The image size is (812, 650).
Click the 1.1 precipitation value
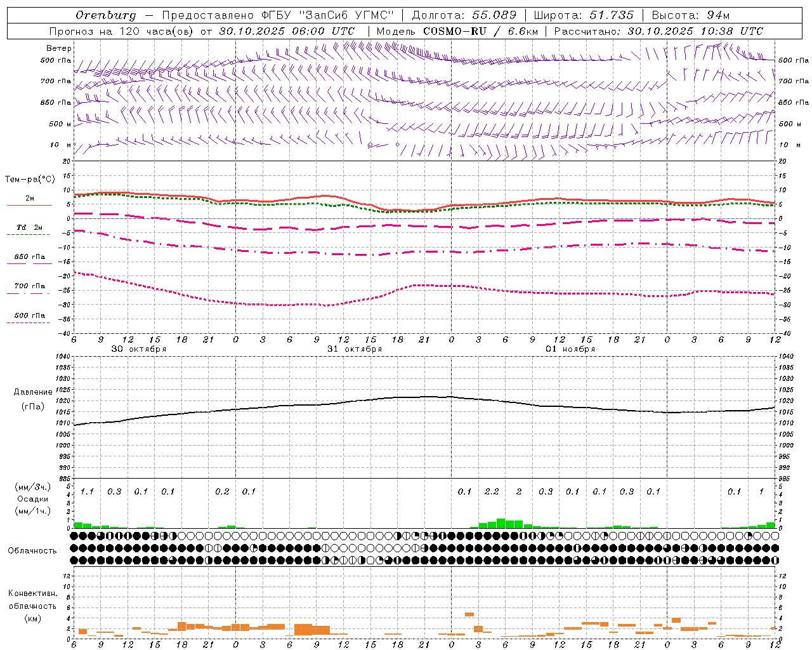pyautogui.click(x=87, y=492)
